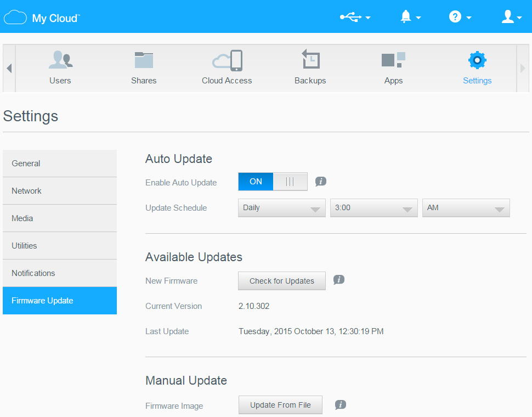Click the Firmware Image label
The width and height of the screenshot is (532, 417).
point(174,406)
